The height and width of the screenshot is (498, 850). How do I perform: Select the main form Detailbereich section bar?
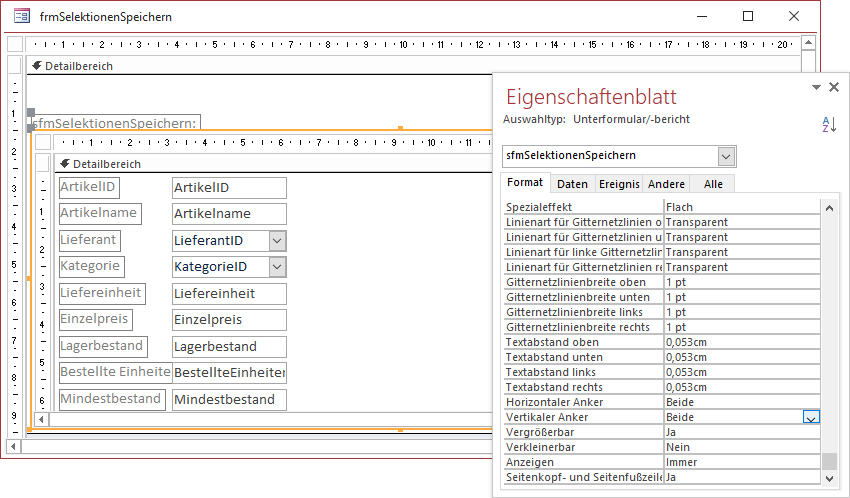pyautogui.click(x=413, y=66)
